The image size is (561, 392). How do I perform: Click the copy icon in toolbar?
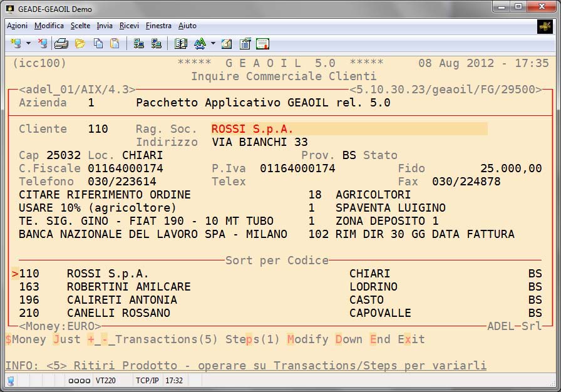click(x=98, y=43)
